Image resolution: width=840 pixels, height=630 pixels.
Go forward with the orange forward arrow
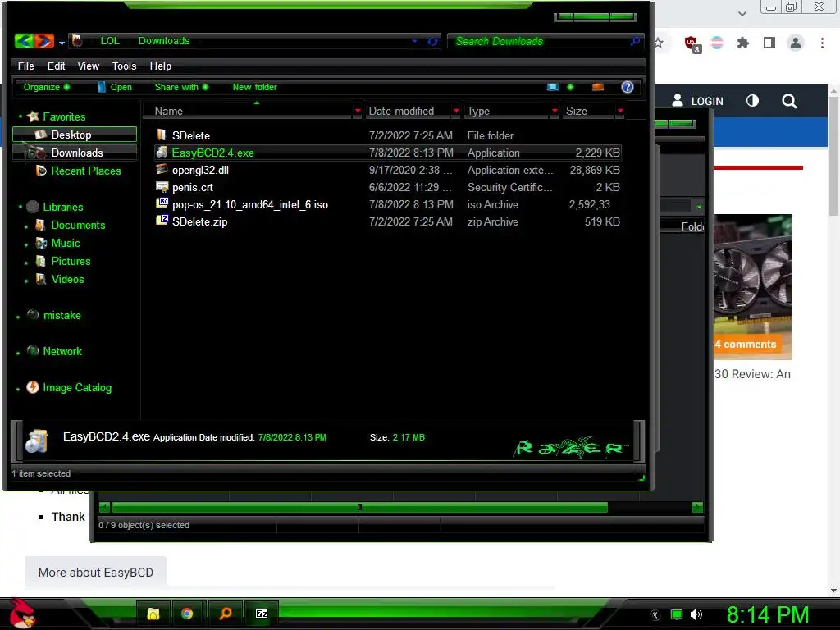(44, 41)
